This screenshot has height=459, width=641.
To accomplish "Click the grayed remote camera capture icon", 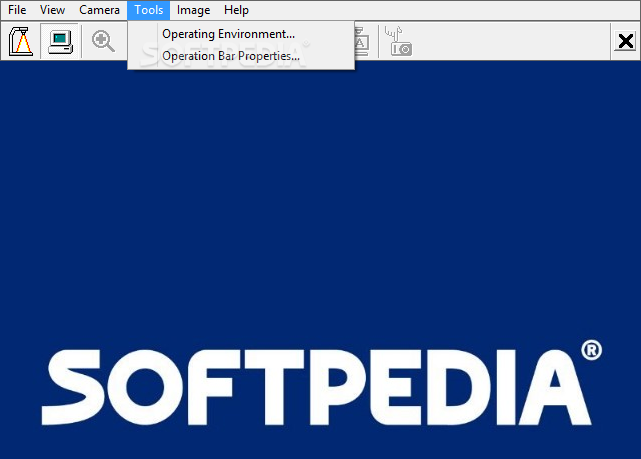I will coord(399,41).
